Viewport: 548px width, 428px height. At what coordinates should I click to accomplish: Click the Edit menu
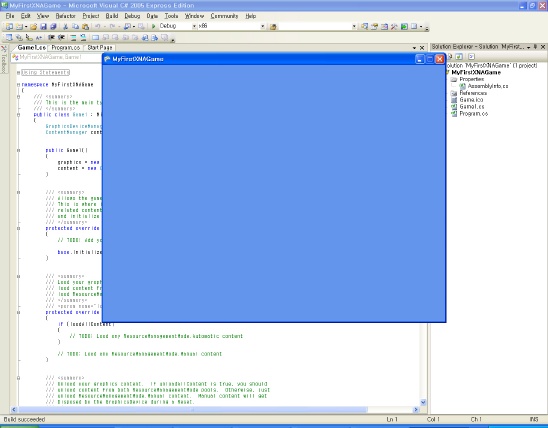[x=26, y=16]
